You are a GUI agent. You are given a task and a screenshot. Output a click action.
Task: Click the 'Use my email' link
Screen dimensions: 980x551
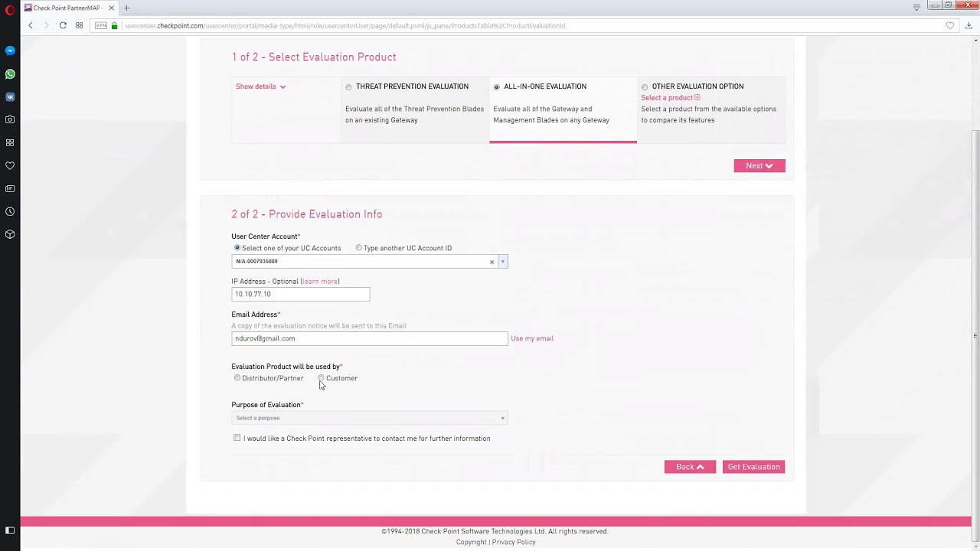532,338
